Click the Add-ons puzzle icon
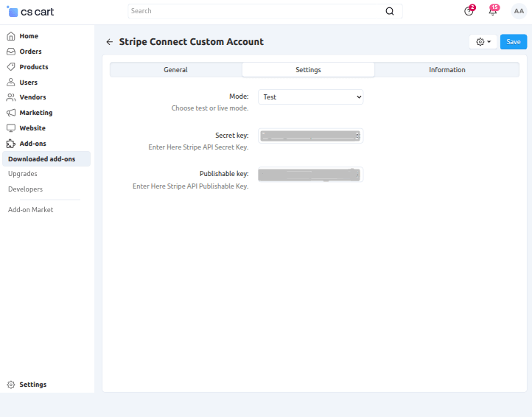This screenshot has width=532, height=417. point(11,144)
